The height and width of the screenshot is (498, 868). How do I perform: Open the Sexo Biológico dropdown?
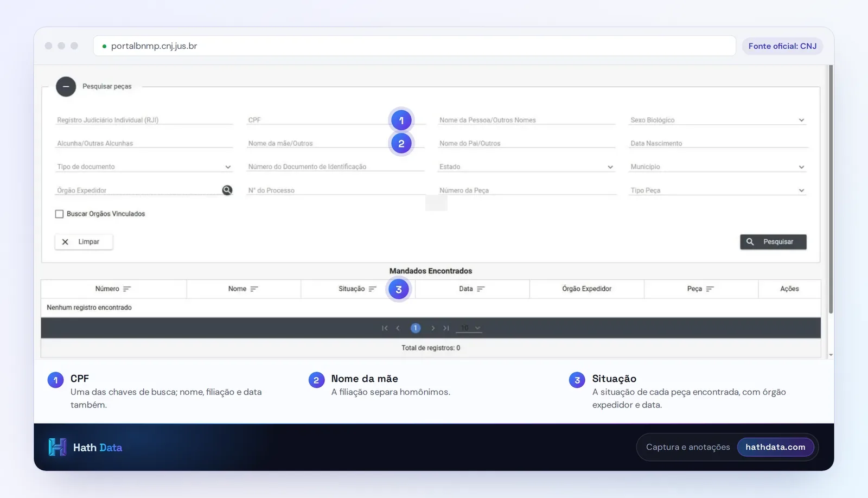(x=718, y=120)
